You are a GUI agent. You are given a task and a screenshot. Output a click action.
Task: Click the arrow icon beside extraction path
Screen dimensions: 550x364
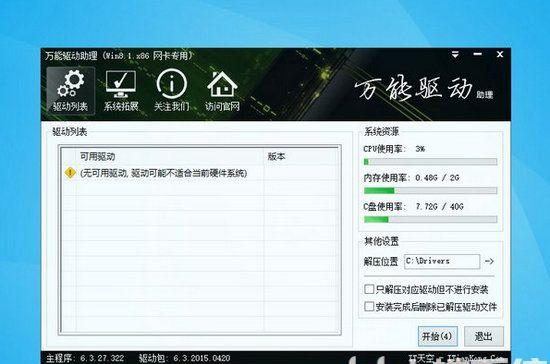click(x=489, y=261)
